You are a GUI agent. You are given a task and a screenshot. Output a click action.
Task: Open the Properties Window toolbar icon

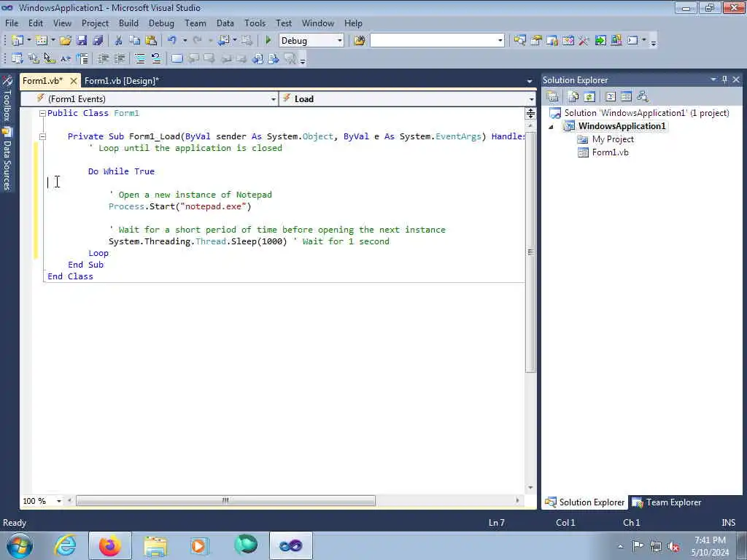(x=536, y=41)
